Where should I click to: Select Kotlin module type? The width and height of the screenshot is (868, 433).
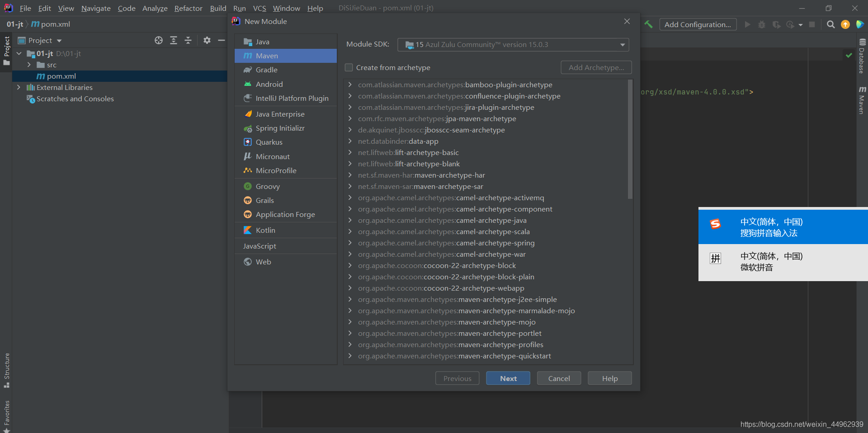(x=286, y=230)
